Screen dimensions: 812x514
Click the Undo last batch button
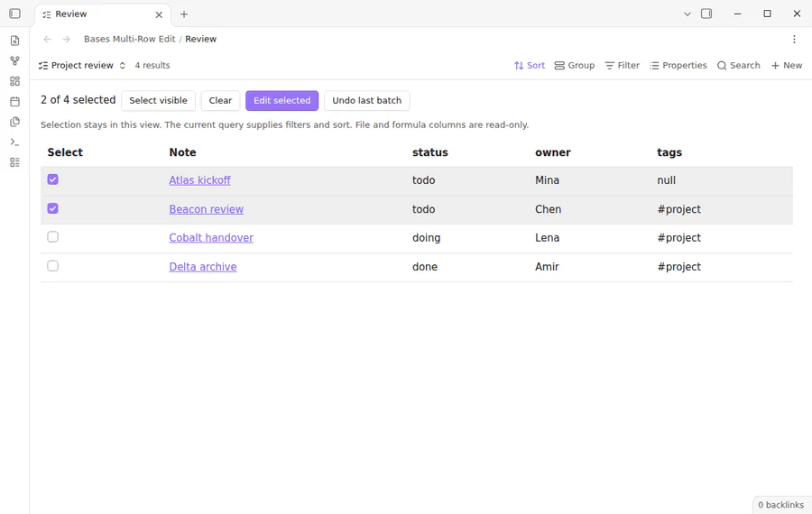tap(366, 100)
